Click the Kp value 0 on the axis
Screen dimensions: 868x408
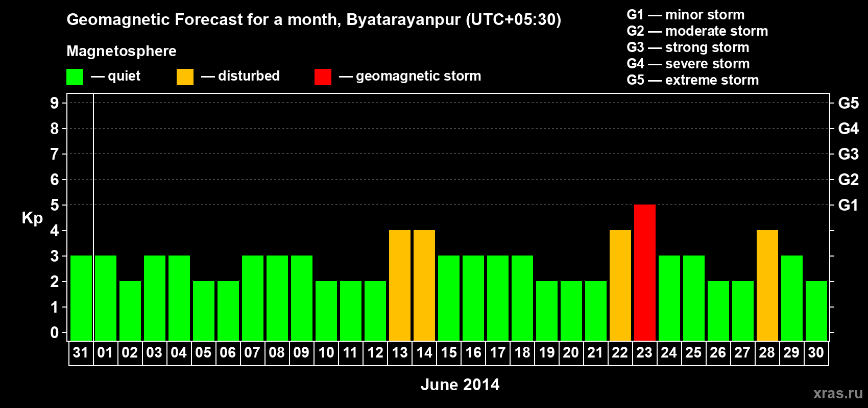pyautogui.click(x=55, y=333)
